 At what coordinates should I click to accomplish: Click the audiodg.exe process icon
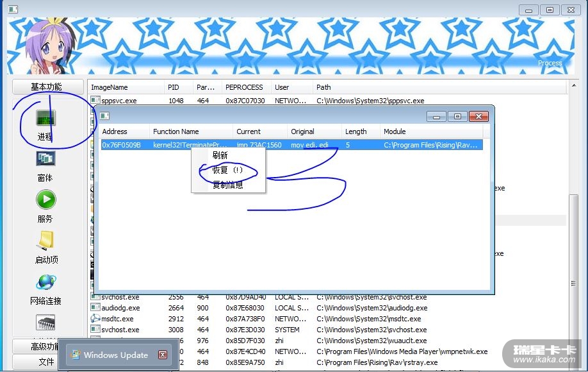point(95,307)
